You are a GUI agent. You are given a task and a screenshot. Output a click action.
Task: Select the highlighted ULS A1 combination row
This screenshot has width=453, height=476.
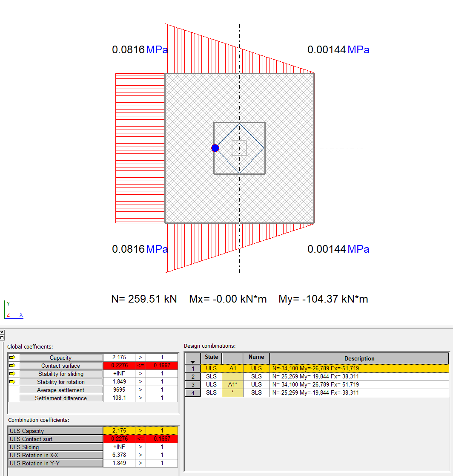(298, 368)
